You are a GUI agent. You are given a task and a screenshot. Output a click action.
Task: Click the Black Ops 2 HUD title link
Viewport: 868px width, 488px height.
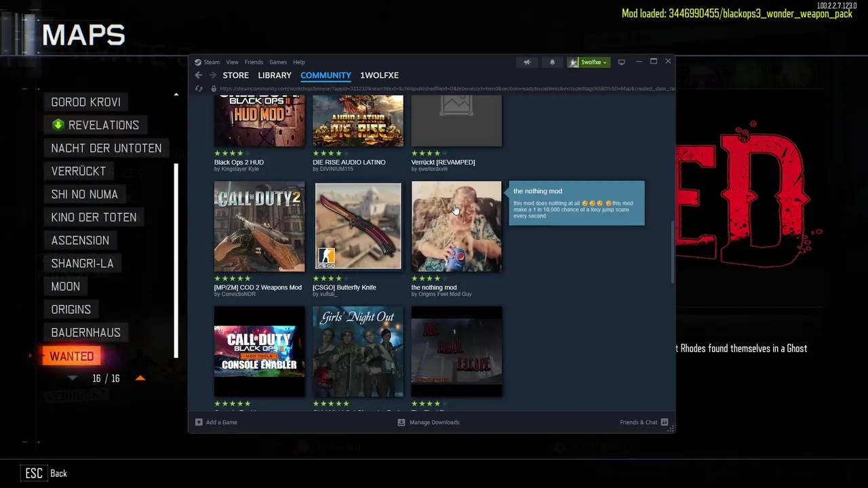[239, 163]
